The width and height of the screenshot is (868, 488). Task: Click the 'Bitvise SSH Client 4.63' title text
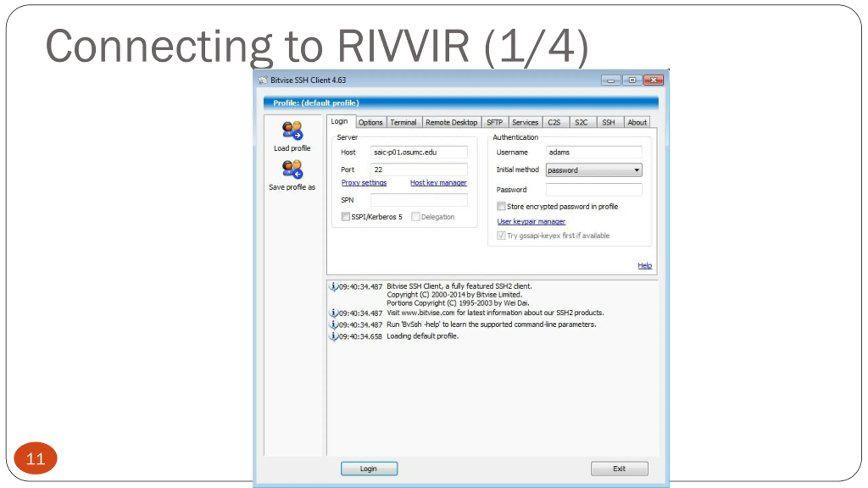[x=308, y=80]
